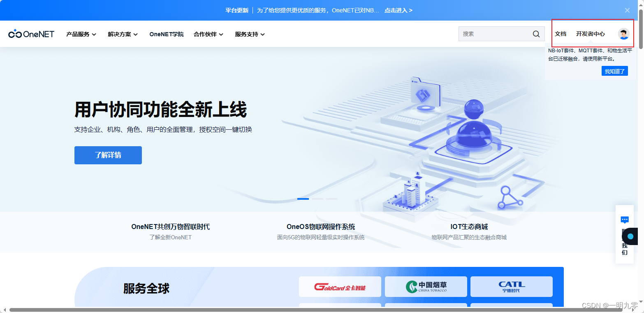
Task: Select the second carousel indicator
Action: coord(317,199)
